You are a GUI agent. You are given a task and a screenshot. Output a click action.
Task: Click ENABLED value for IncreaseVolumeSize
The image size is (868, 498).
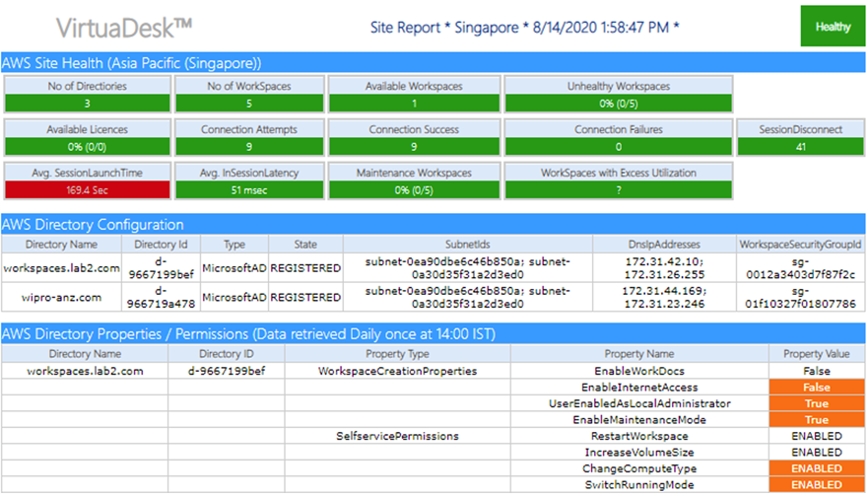tap(817, 452)
